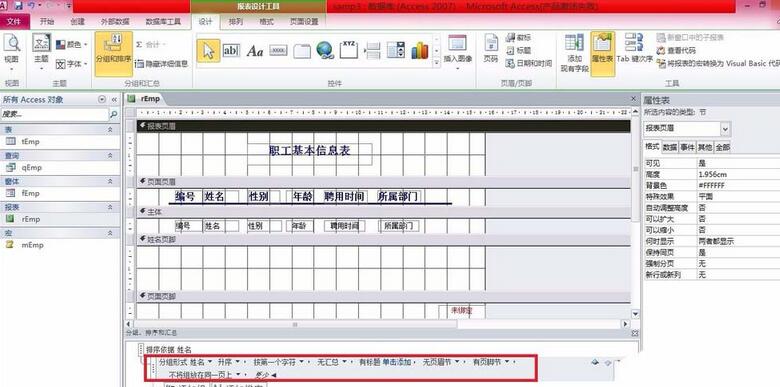Click 添加现有字段 (Add Existing Fields)
Screen dimensions: 780x387
click(x=575, y=54)
